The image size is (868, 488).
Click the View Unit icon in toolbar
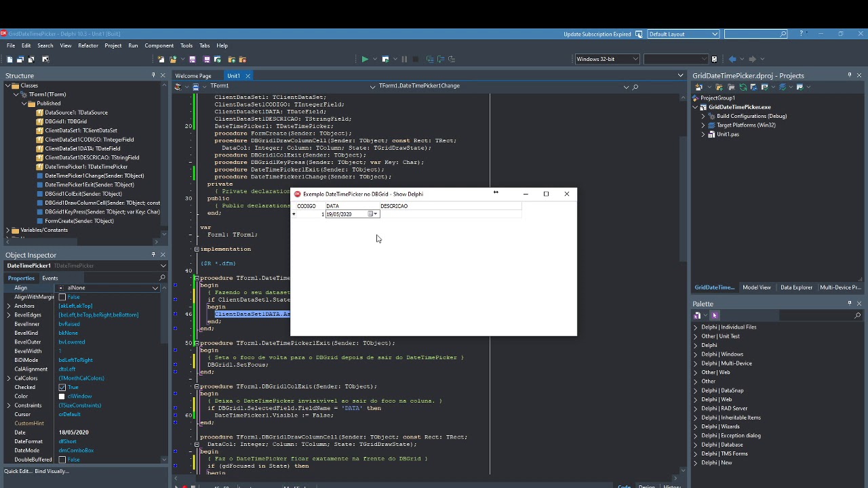pyautogui.click(x=9, y=59)
